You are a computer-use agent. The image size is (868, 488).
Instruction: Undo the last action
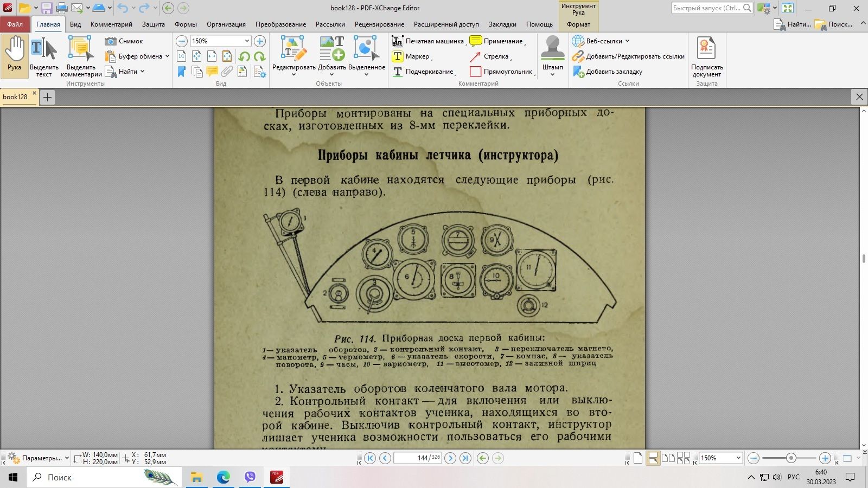pos(123,8)
